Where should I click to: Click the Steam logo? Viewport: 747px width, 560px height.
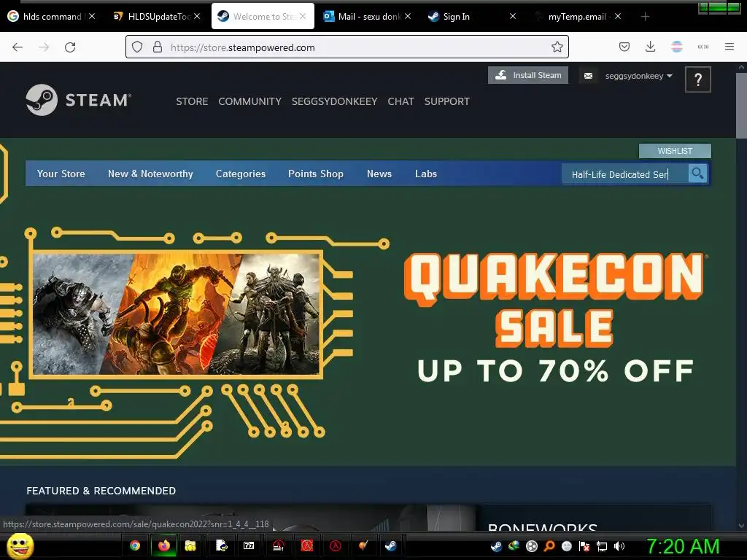coord(79,100)
